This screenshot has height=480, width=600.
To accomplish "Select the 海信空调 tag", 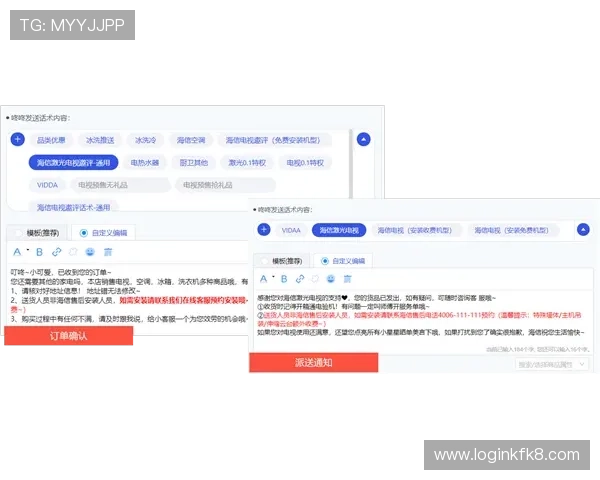I will click(x=191, y=140).
